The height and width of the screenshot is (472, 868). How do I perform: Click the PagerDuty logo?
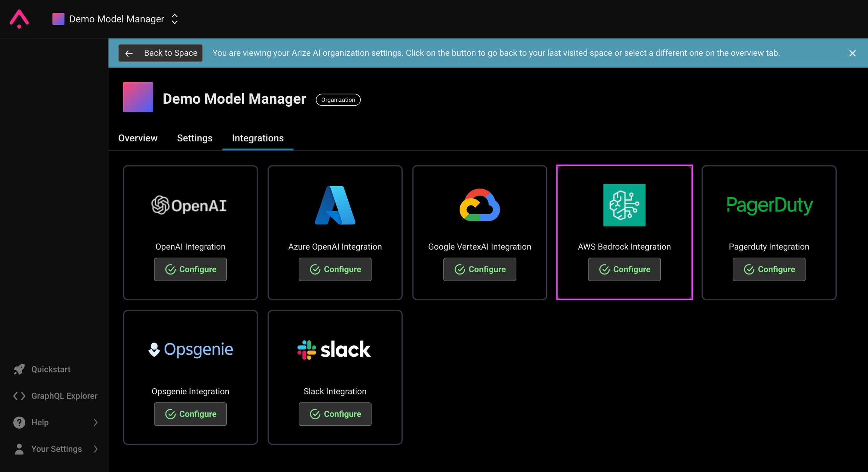point(769,205)
